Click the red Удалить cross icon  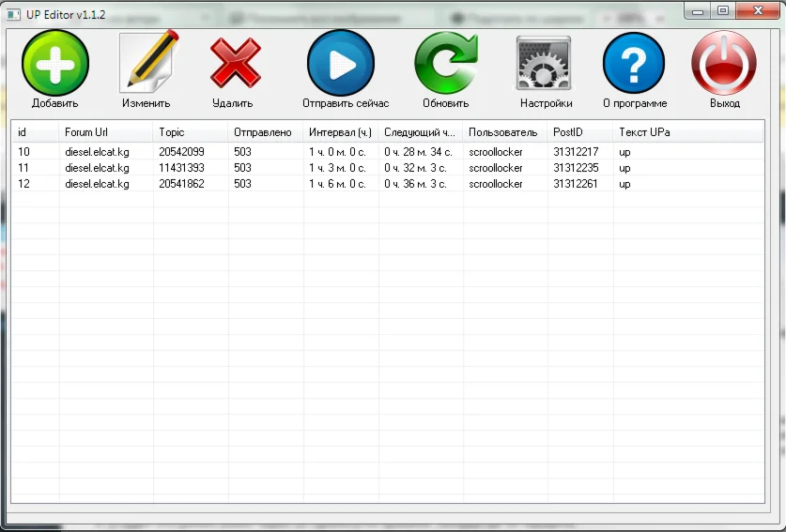point(235,63)
